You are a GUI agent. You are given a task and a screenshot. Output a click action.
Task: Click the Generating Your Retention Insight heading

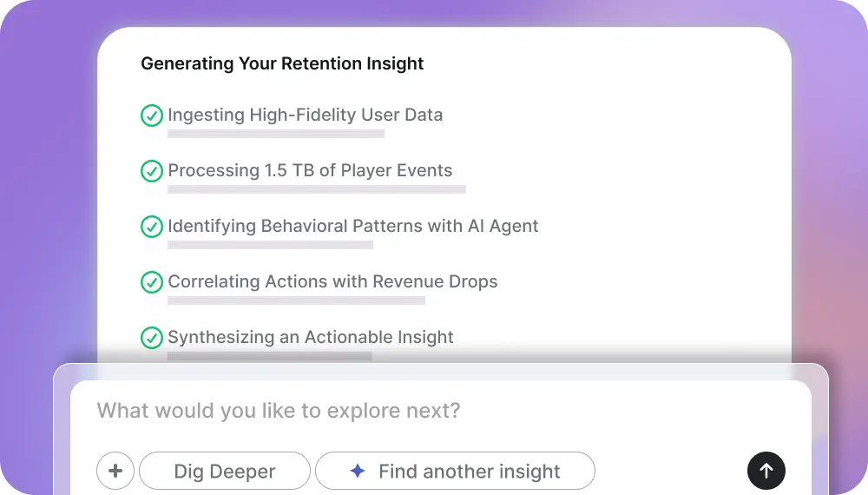282,63
